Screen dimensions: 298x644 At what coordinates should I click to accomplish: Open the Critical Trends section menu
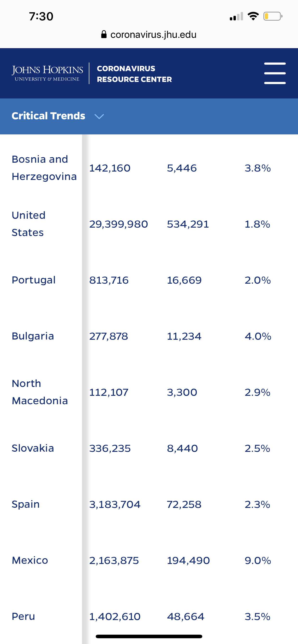[x=48, y=116]
